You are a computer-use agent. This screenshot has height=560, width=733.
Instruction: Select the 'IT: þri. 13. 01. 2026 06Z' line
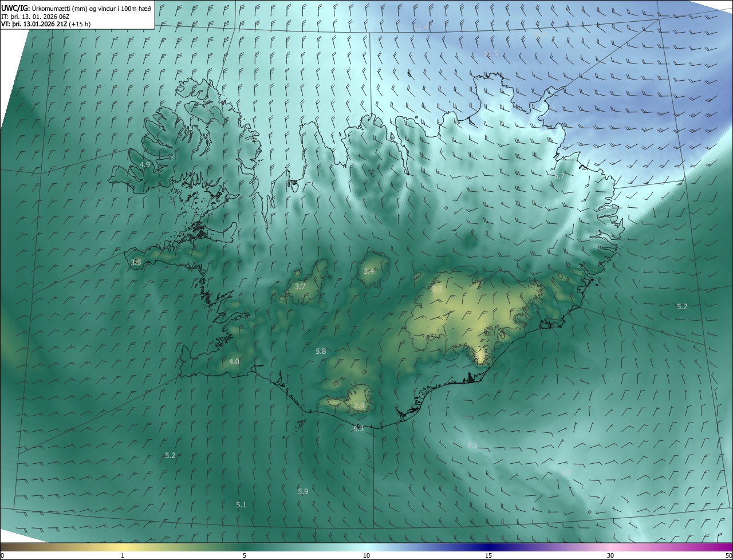pyautogui.click(x=36, y=16)
